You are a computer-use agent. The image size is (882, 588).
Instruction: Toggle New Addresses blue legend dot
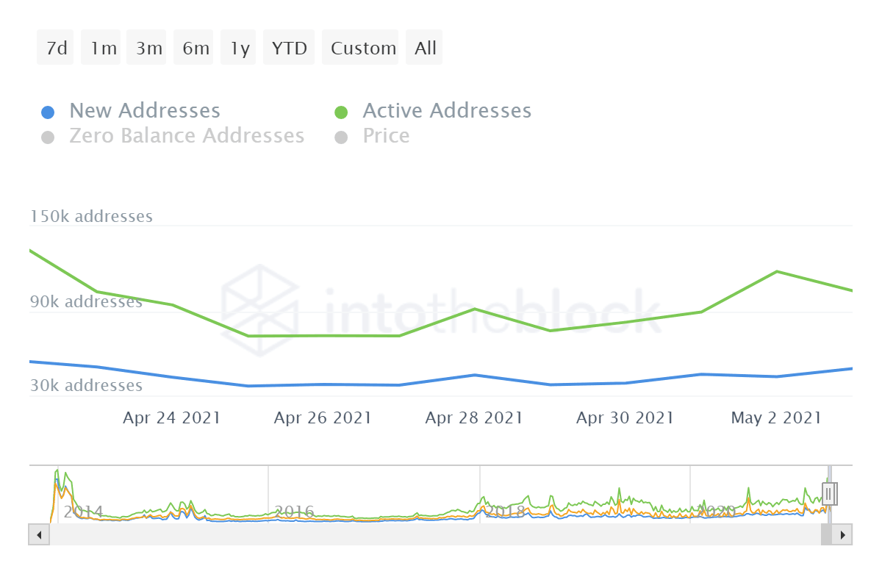pos(48,112)
